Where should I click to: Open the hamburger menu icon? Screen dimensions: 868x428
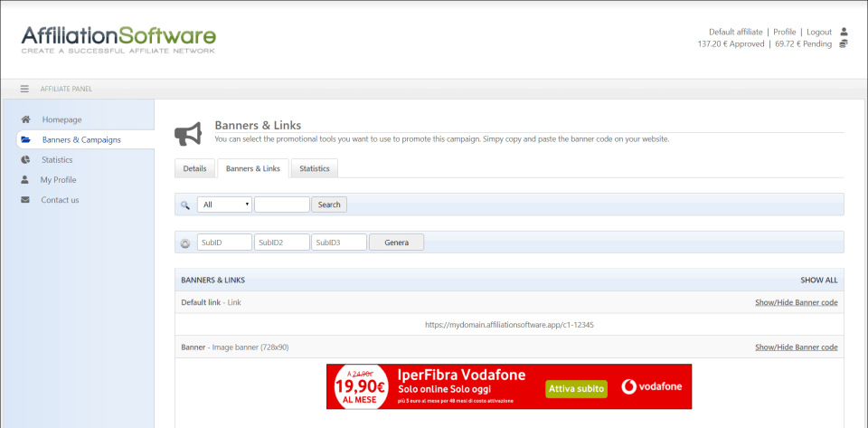[24, 89]
